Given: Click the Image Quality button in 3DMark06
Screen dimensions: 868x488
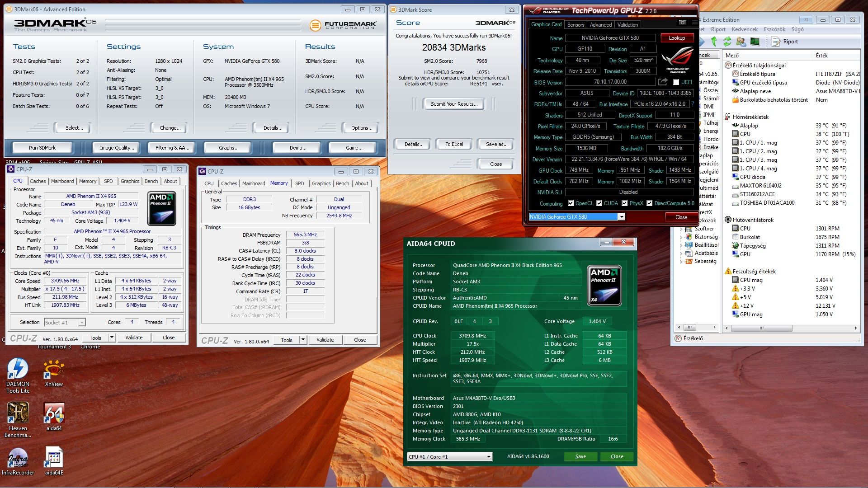Looking at the screenshot, I should tap(117, 147).
